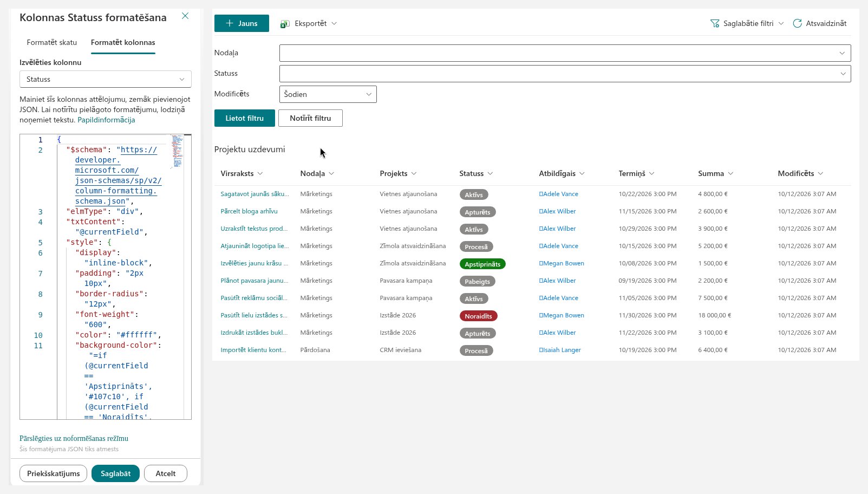Click the 18 000,00 € amount cell

pos(714,315)
